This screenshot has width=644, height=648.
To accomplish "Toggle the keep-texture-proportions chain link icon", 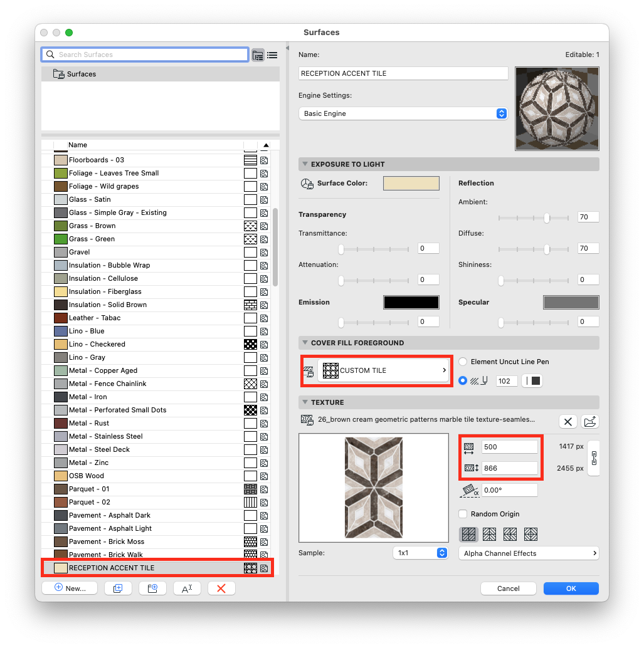I will point(593,459).
